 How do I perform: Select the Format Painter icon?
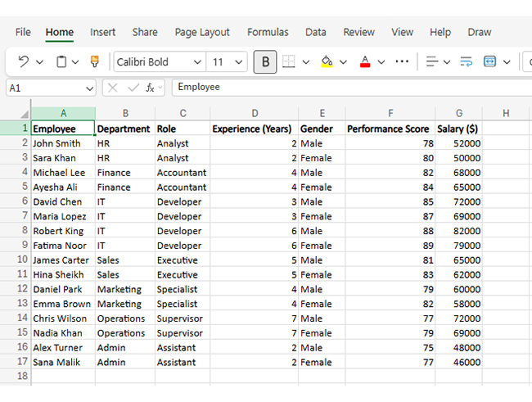pos(95,61)
